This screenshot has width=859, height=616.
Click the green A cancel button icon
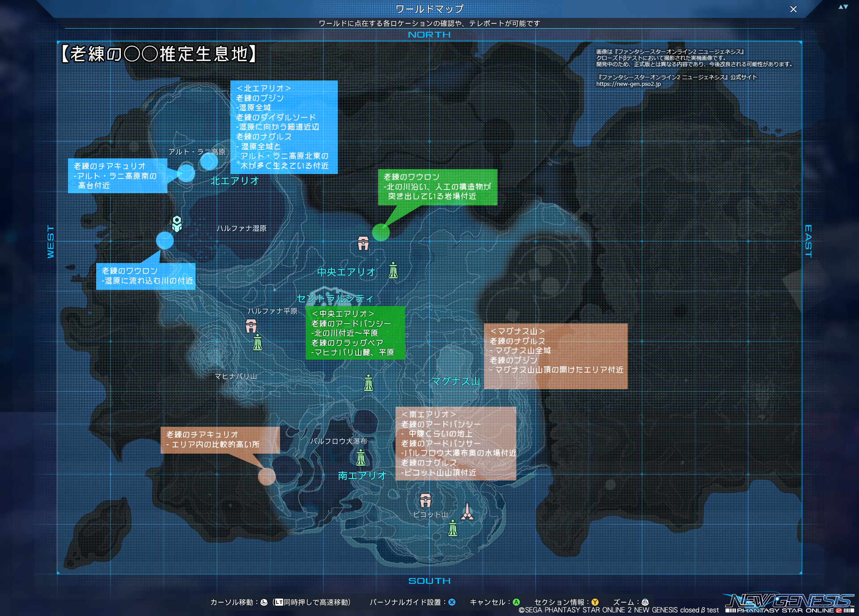click(x=516, y=602)
